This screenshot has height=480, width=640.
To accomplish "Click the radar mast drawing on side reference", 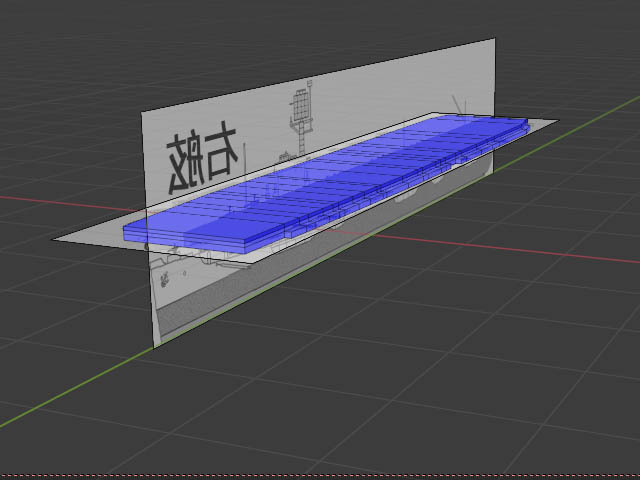I will tap(302, 116).
